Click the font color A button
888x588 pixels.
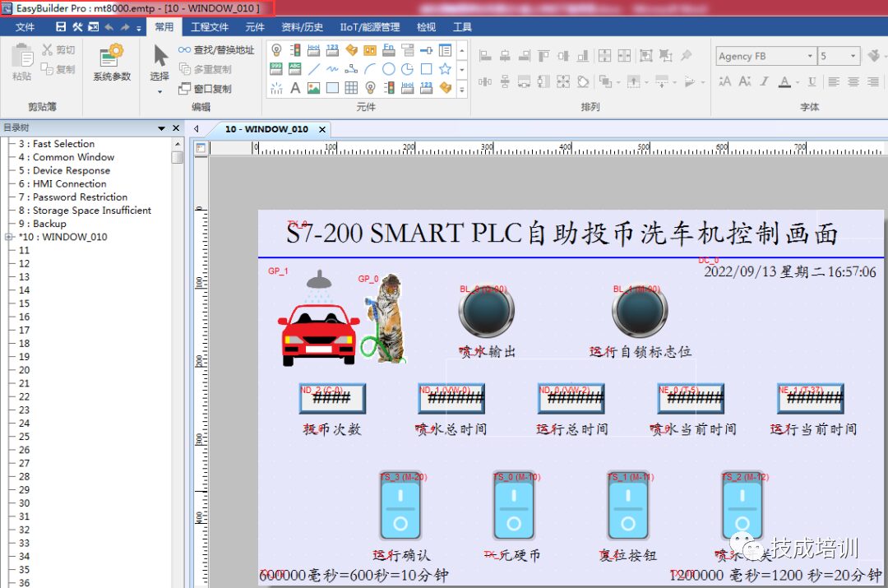[784, 81]
